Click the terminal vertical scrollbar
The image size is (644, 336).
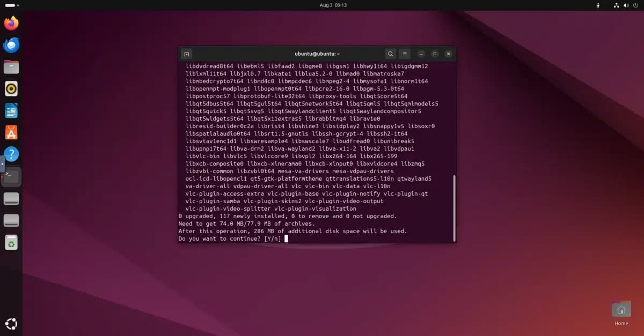(454, 208)
